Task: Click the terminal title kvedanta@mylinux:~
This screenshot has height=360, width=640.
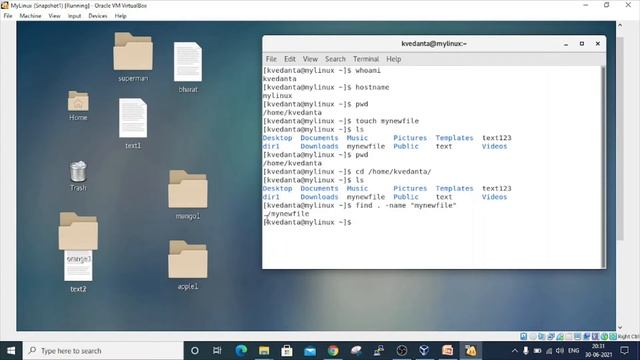Action: point(434,44)
